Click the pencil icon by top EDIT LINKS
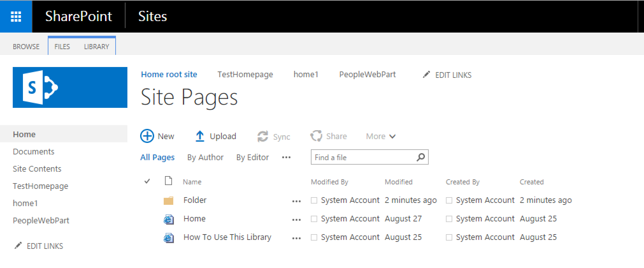This screenshot has width=644, height=268. tap(426, 75)
